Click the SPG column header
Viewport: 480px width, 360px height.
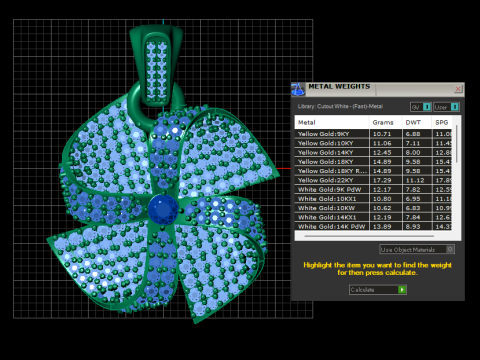[442, 122]
